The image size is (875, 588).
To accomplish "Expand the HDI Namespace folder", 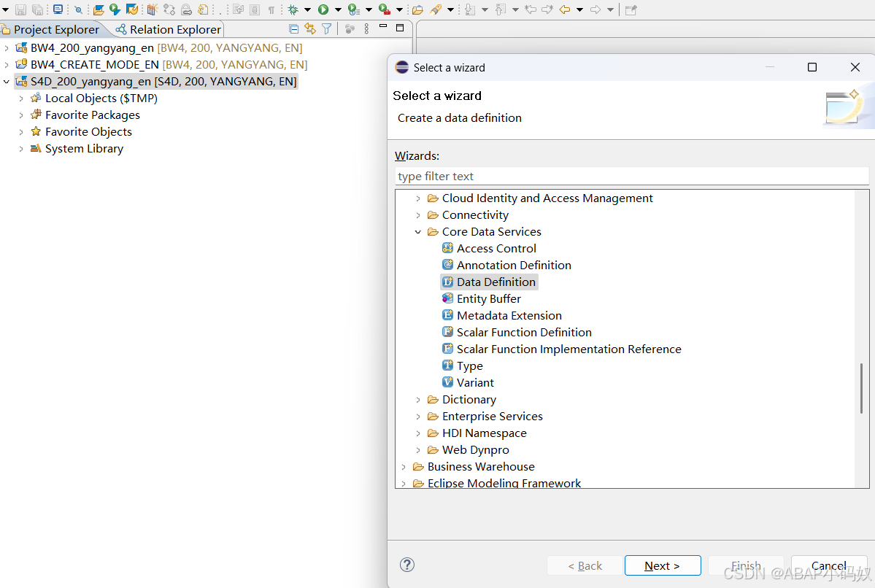I will pos(418,433).
